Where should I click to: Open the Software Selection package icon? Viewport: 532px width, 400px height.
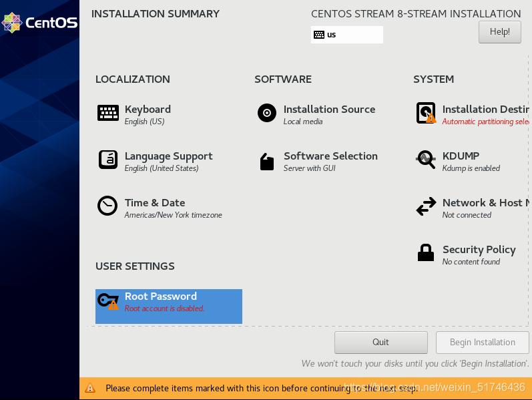(267, 162)
